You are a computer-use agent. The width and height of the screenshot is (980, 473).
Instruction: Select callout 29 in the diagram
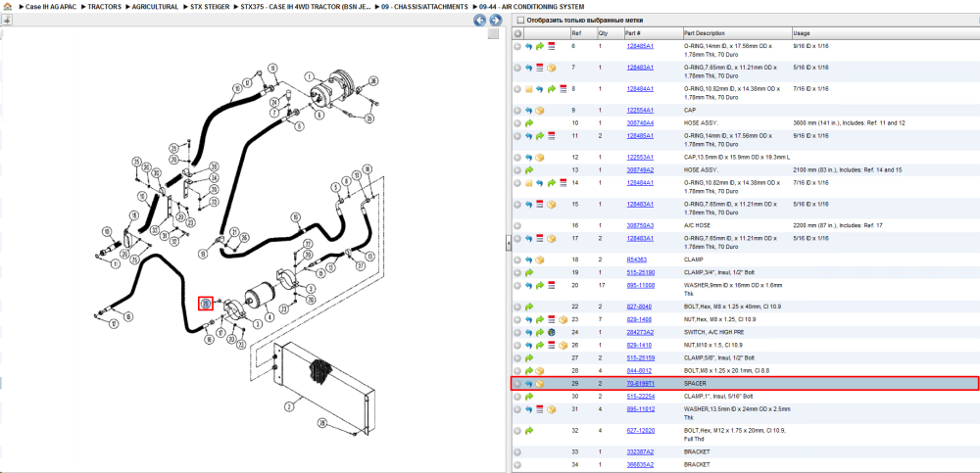[x=206, y=304]
